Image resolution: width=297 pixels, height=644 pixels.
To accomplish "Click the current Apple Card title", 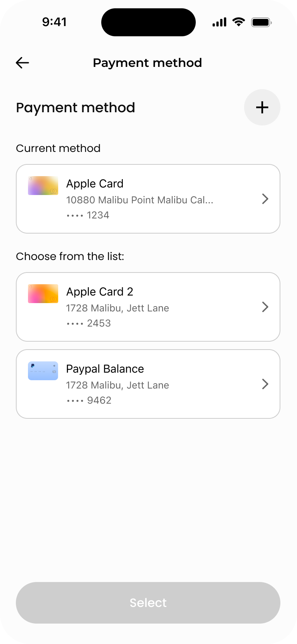I will click(95, 184).
